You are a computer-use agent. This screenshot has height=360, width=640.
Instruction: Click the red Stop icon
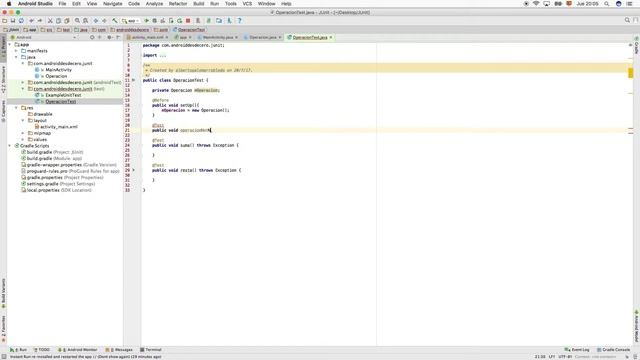pyautogui.click(x=188, y=20)
